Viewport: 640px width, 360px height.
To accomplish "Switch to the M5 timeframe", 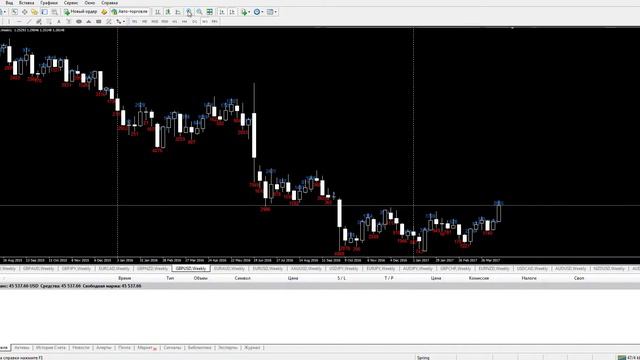I will tap(144, 21).
